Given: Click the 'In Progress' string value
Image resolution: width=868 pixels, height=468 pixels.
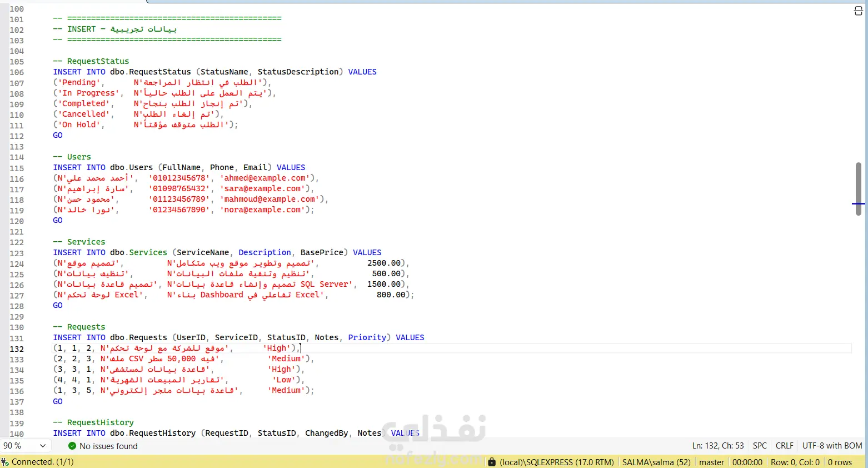Looking at the screenshot, I should pyautogui.click(x=88, y=93).
